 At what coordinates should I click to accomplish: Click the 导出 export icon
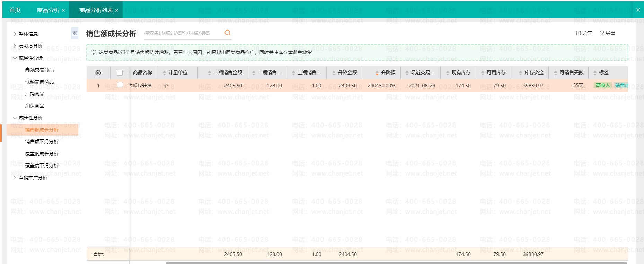pos(602,33)
